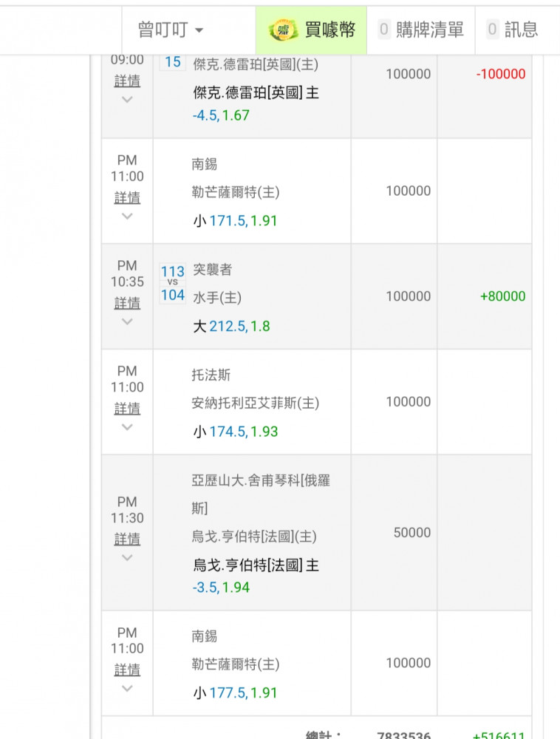Open the 曾叮叮 user dropdown
Image resolution: width=560 pixels, height=739 pixels.
pos(171,30)
